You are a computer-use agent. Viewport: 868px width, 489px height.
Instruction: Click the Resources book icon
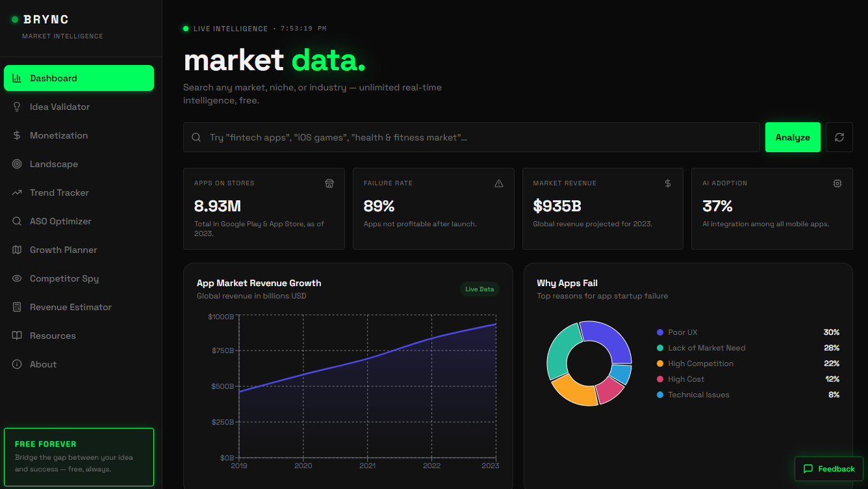pyautogui.click(x=16, y=336)
